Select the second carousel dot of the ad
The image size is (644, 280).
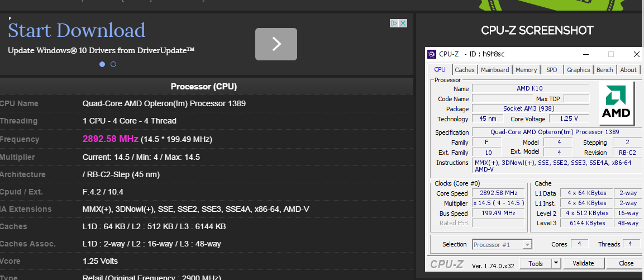pyautogui.click(x=113, y=64)
